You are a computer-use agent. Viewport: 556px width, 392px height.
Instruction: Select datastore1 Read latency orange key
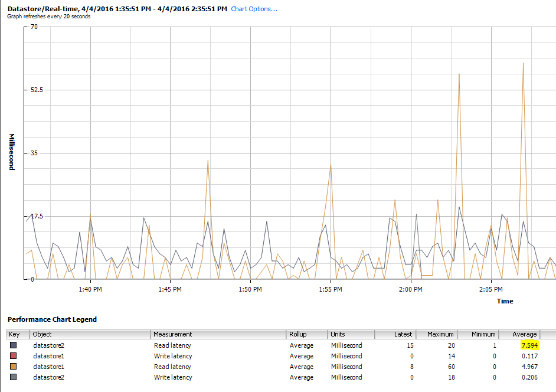[x=14, y=366]
